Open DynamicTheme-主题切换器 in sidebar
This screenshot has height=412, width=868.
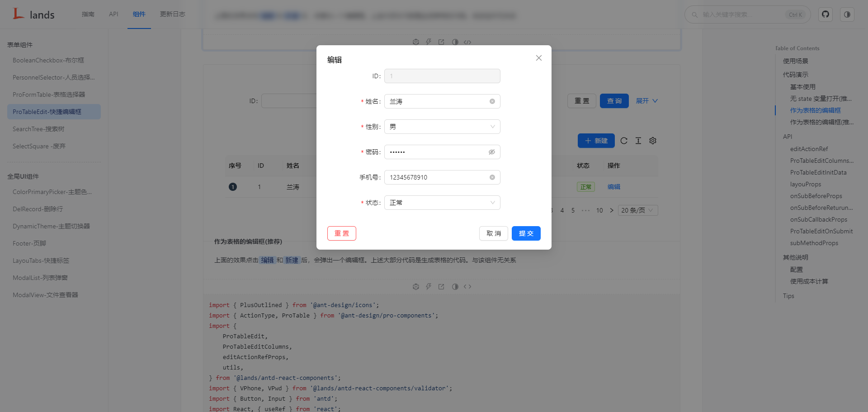(x=54, y=226)
